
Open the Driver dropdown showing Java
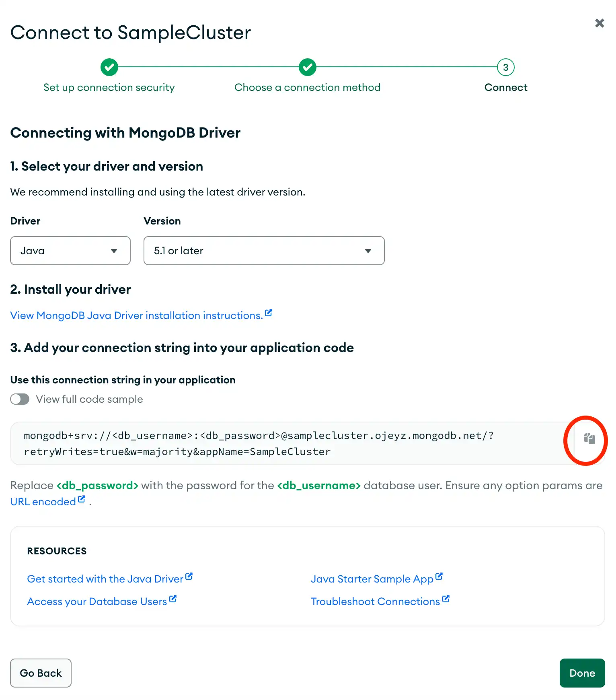coord(70,251)
